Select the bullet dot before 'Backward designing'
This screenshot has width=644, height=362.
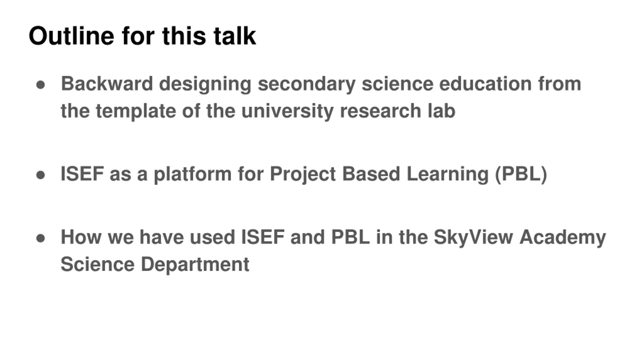[41, 85]
